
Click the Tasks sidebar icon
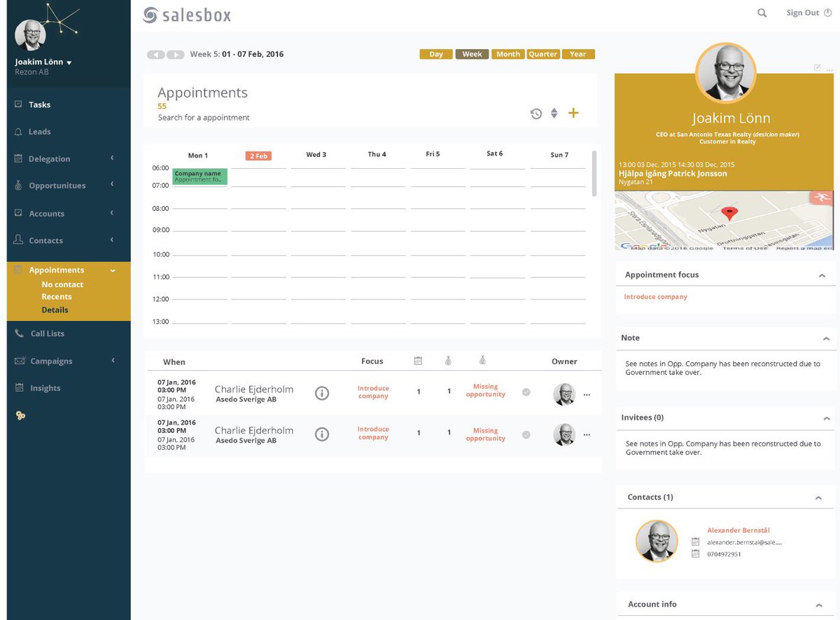[18, 104]
